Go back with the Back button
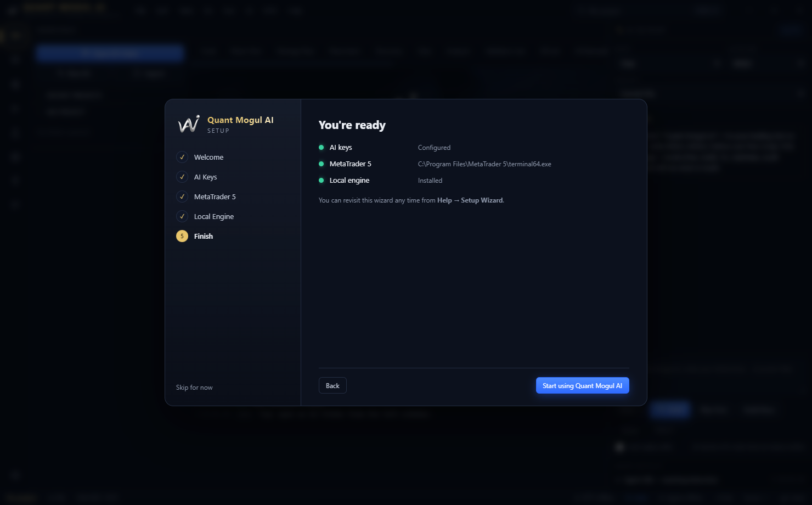 (332, 385)
